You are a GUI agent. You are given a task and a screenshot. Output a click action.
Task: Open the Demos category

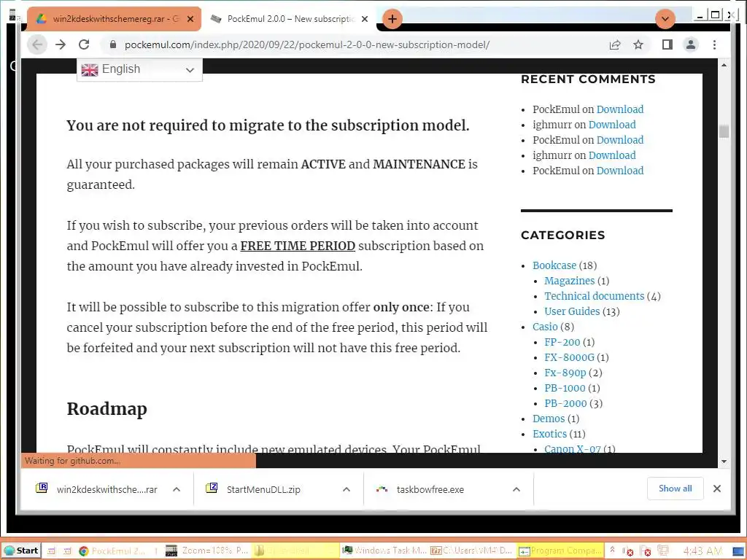click(x=549, y=418)
